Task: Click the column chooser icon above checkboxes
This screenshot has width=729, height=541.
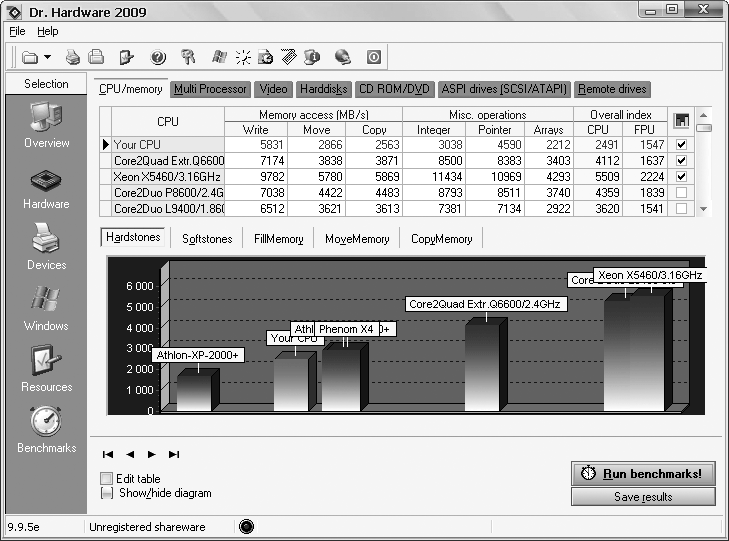Action: coord(681,121)
